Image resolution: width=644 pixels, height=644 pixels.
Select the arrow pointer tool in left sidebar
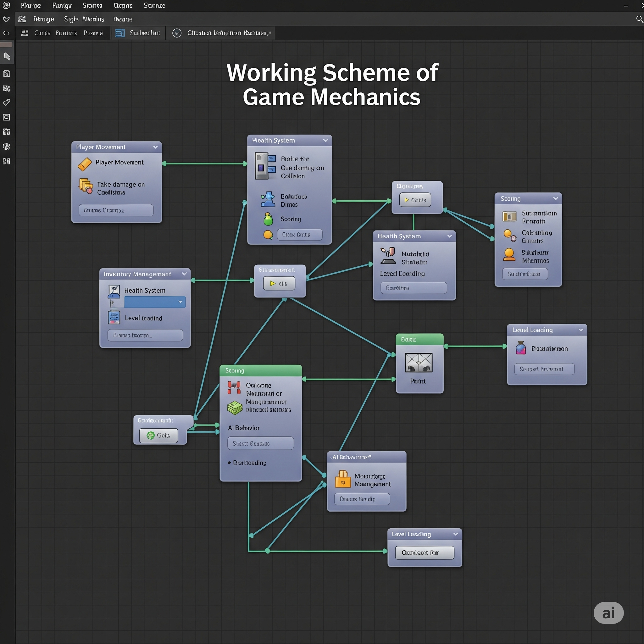point(7,56)
